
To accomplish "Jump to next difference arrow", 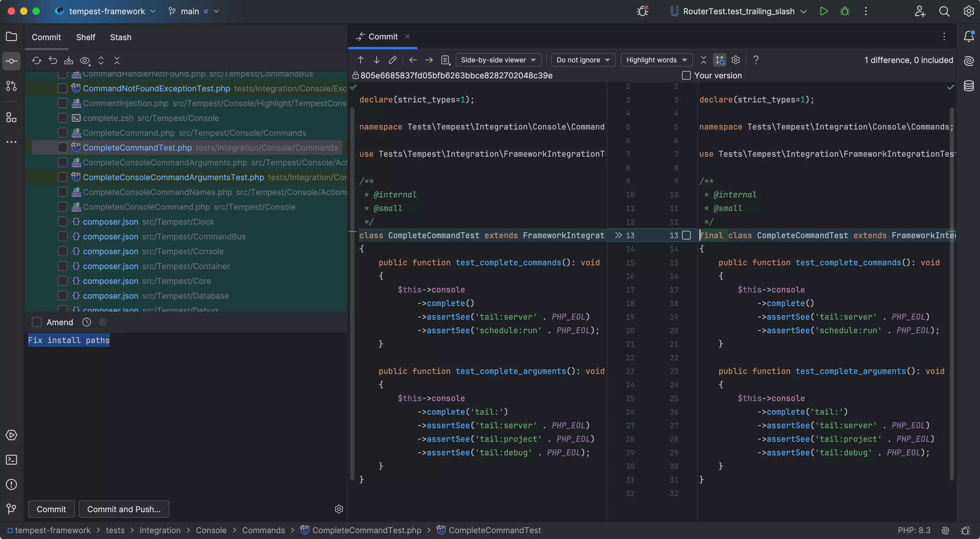I will pyautogui.click(x=376, y=60).
